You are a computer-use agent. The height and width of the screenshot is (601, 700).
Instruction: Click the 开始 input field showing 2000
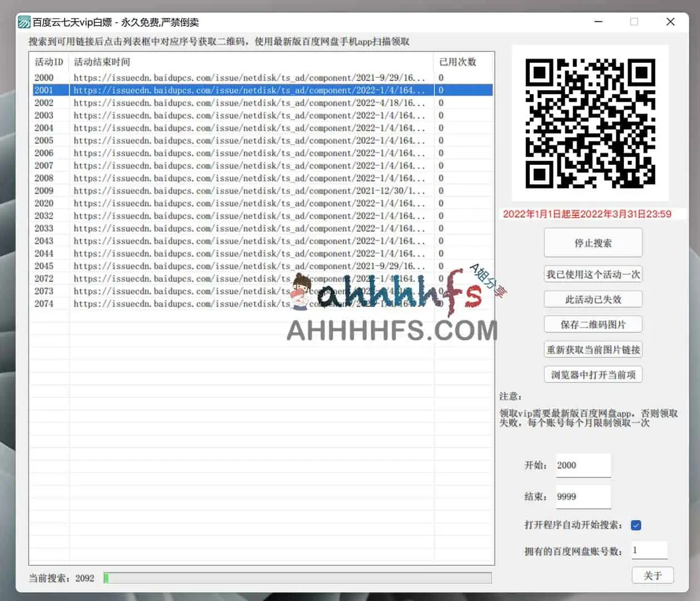(583, 465)
